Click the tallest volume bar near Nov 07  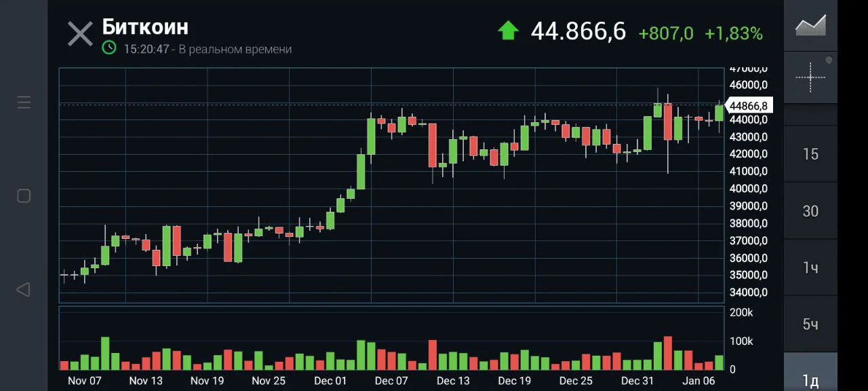(105, 353)
